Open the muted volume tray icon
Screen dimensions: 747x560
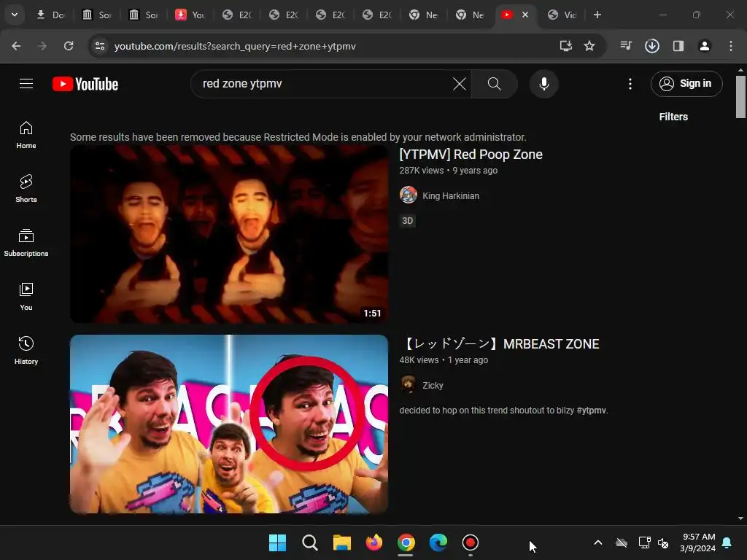tap(663, 542)
